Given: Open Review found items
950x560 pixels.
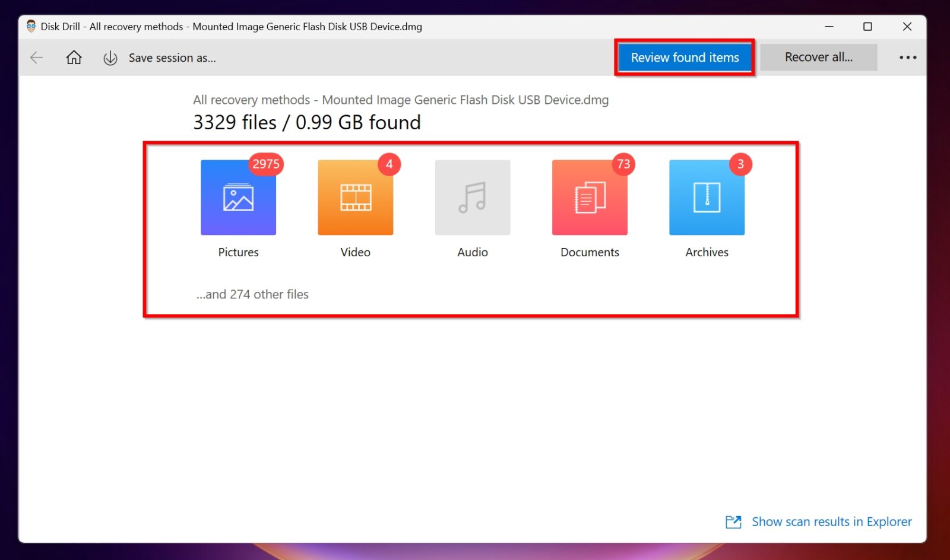Looking at the screenshot, I should [685, 58].
